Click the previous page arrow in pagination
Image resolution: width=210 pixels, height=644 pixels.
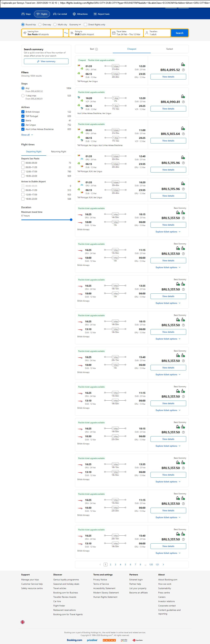click(100, 565)
